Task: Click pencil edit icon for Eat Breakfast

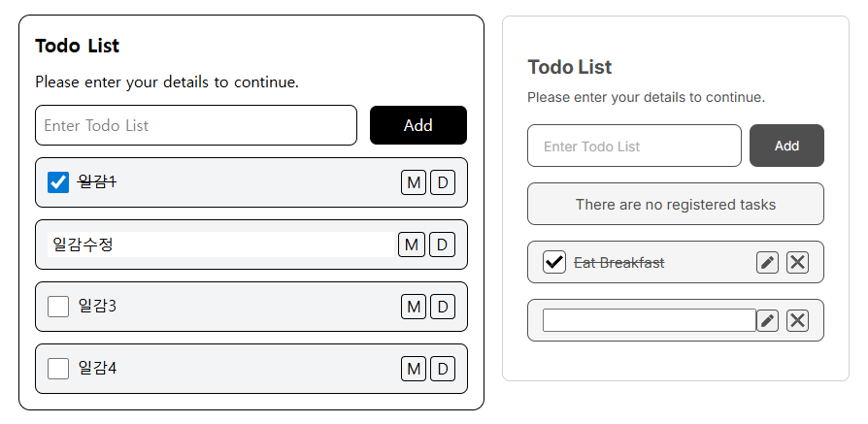Action: point(767,262)
